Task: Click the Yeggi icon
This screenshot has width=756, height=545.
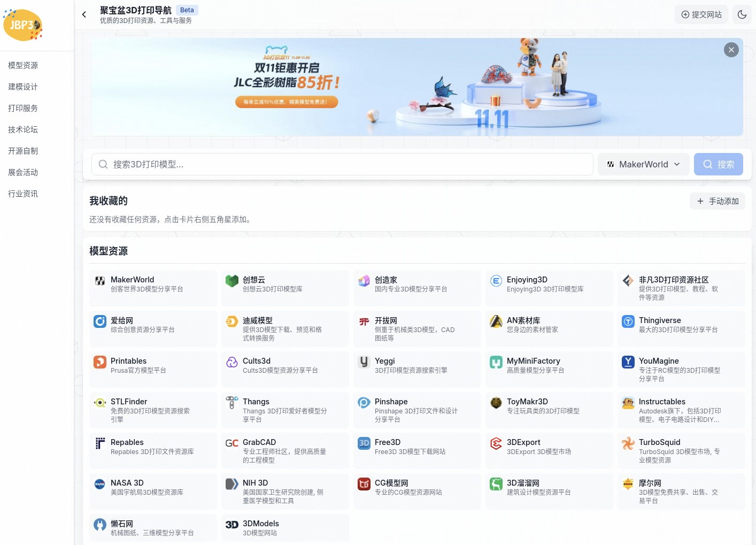Action: [x=364, y=362]
